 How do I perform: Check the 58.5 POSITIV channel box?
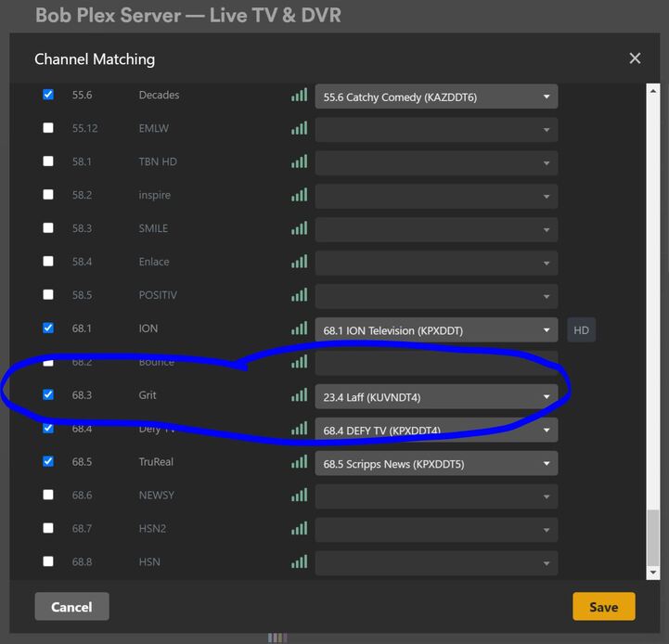[48, 294]
